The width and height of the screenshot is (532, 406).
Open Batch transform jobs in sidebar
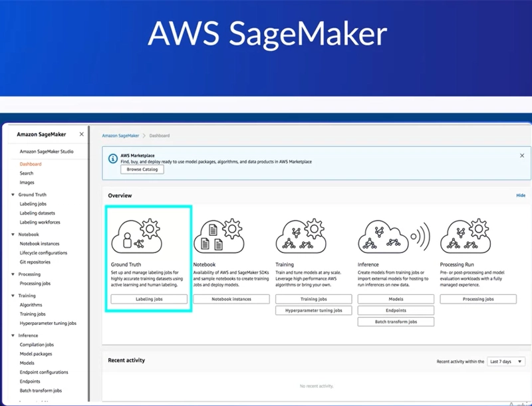(41, 391)
